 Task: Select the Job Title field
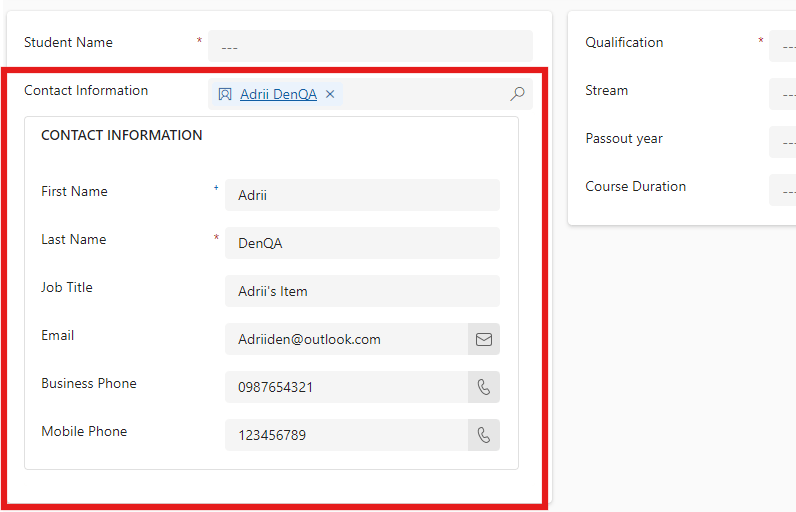point(361,291)
